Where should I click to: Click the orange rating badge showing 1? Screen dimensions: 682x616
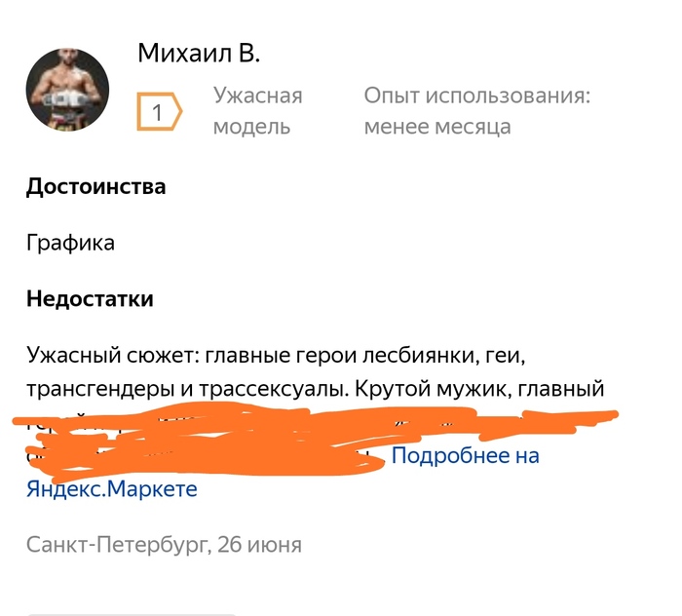tap(159, 112)
